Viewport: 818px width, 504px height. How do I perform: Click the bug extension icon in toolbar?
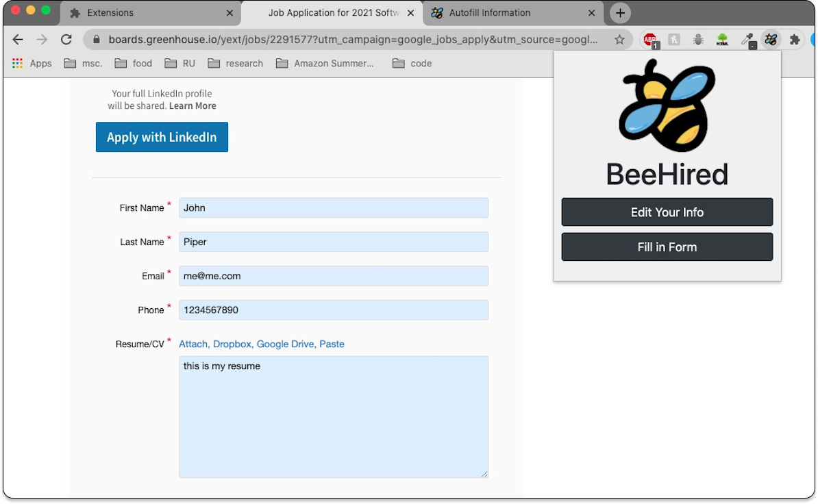click(x=698, y=40)
